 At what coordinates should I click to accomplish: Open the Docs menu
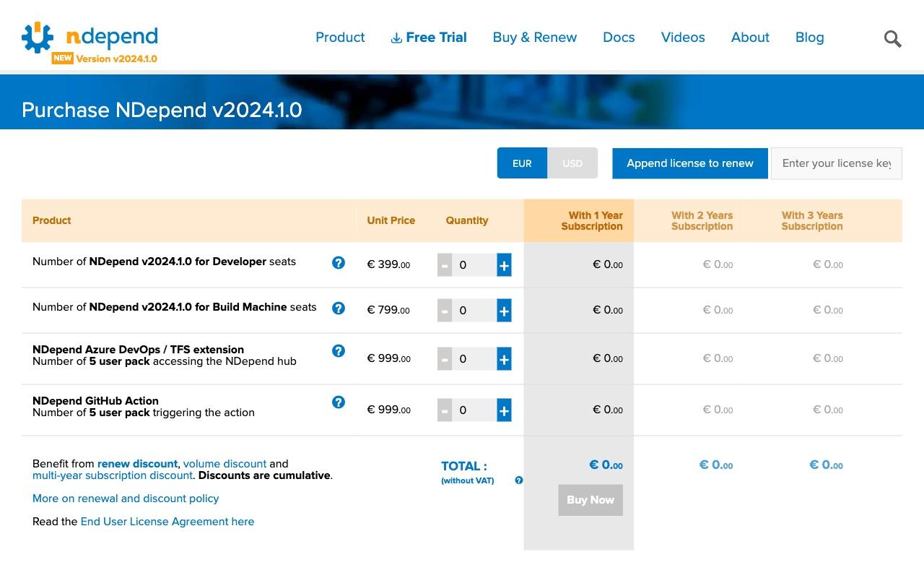(x=619, y=38)
